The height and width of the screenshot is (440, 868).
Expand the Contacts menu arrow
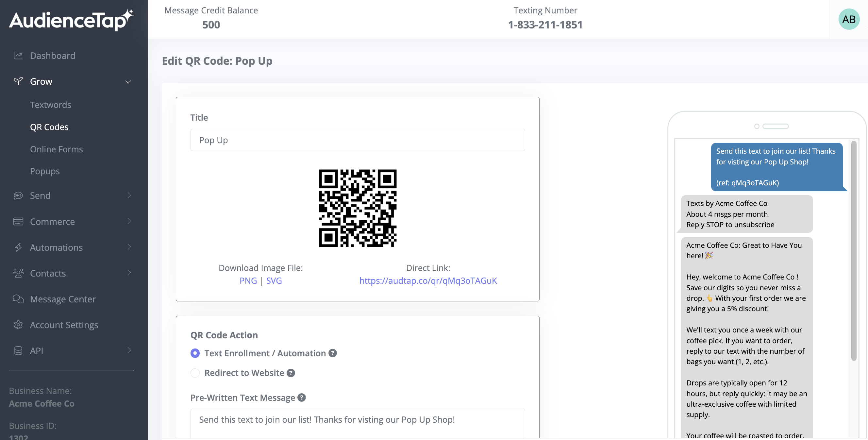129,273
